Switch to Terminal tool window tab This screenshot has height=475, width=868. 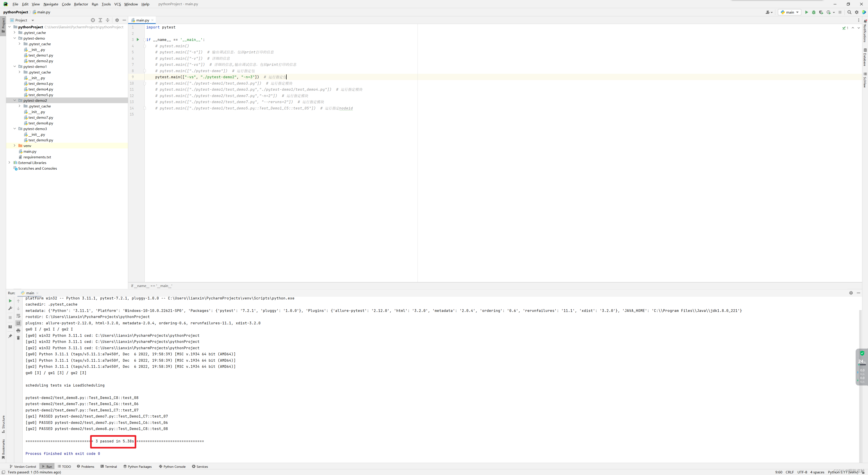click(108, 467)
